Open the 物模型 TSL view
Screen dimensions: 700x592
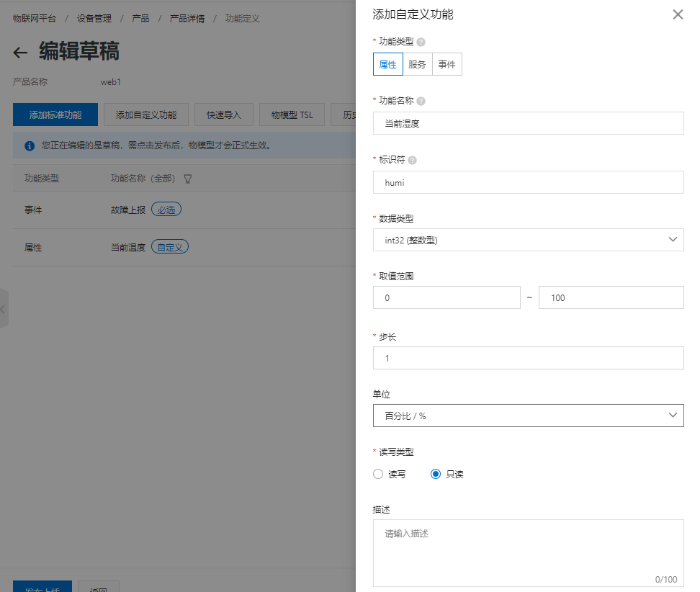292,114
